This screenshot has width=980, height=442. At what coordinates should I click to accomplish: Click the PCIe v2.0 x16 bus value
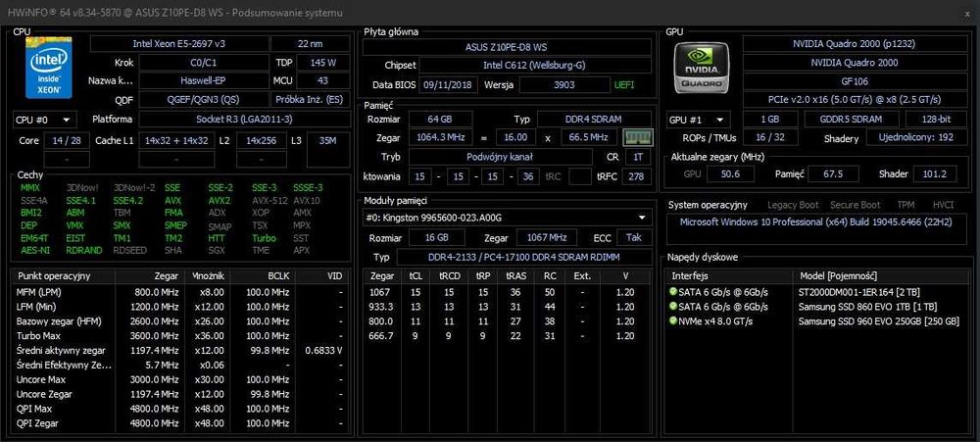[x=855, y=99]
